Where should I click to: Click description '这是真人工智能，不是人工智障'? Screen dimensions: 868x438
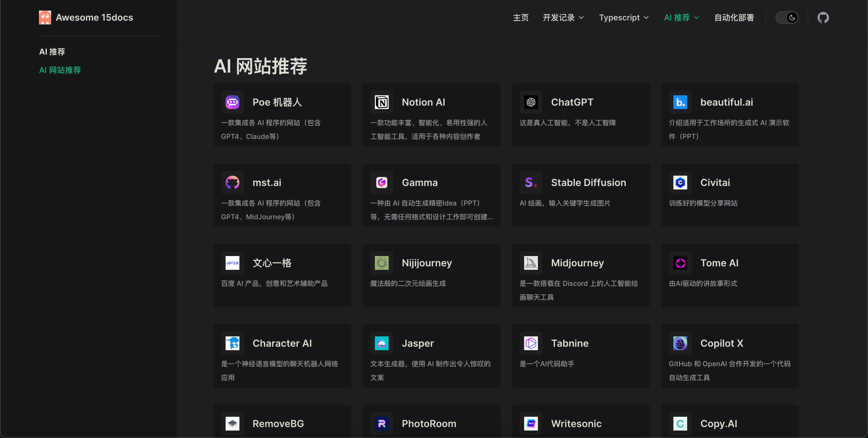(x=567, y=123)
